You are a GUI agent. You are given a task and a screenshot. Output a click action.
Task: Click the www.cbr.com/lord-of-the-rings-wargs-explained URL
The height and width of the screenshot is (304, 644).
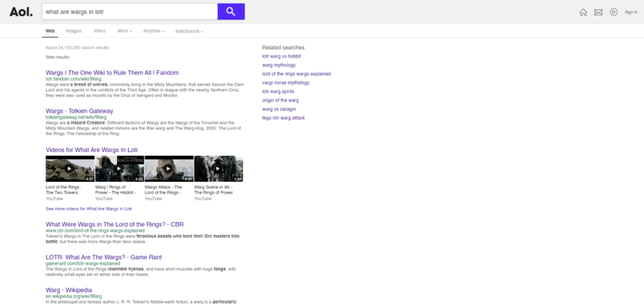(95, 230)
